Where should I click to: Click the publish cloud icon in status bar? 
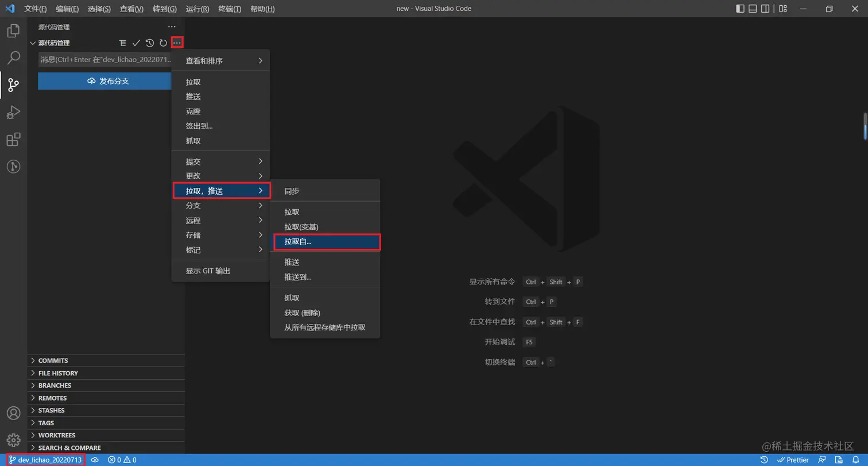pyautogui.click(x=95, y=460)
